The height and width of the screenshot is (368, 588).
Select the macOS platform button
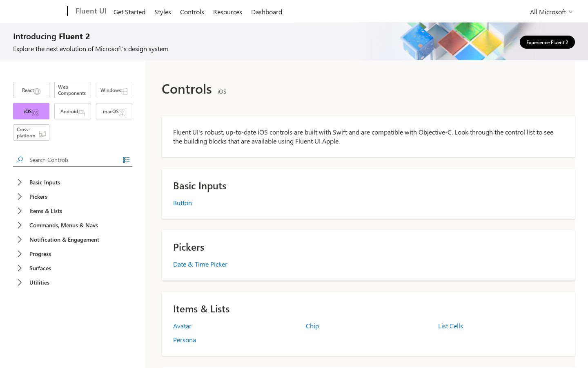click(114, 111)
